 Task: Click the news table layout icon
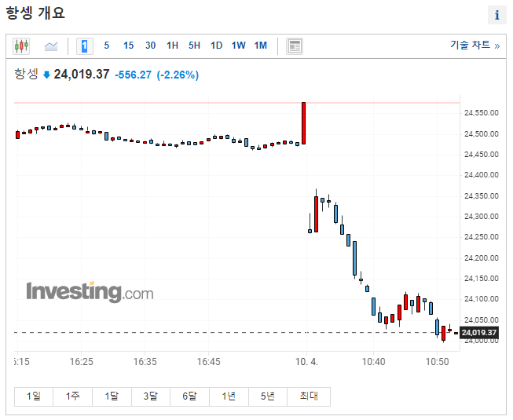(295, 46)
